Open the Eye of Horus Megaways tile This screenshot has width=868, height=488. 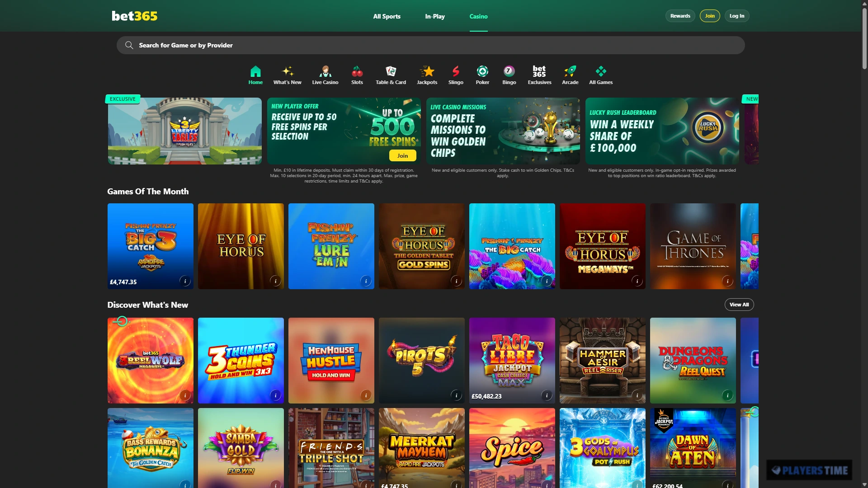603,246
